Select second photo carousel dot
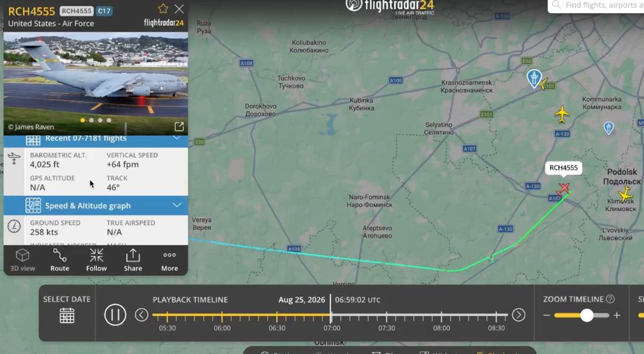The height and width of the screenshot is (354, 644). click(x=91, y=120)
